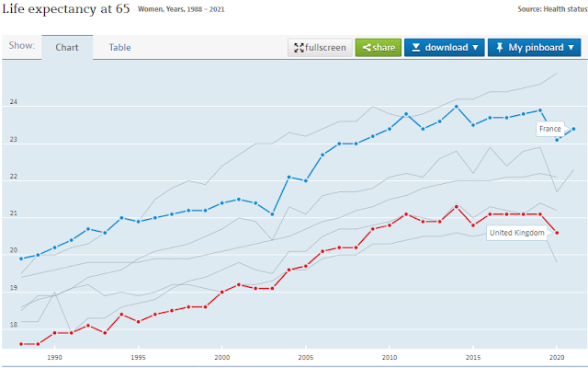Click the 24 y-axis value label
The width and height of the screenshot is (588, 368).
tap(14, 102)
